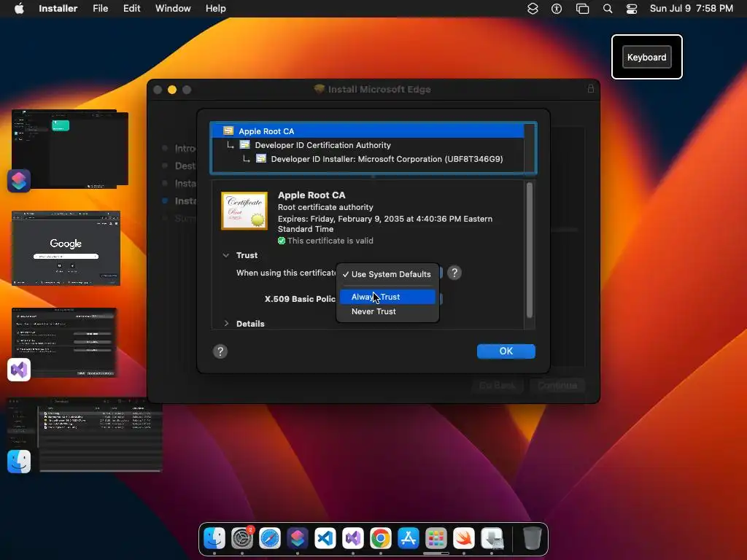
Task: Open the Help menu
Action: [x=215, y=9]
